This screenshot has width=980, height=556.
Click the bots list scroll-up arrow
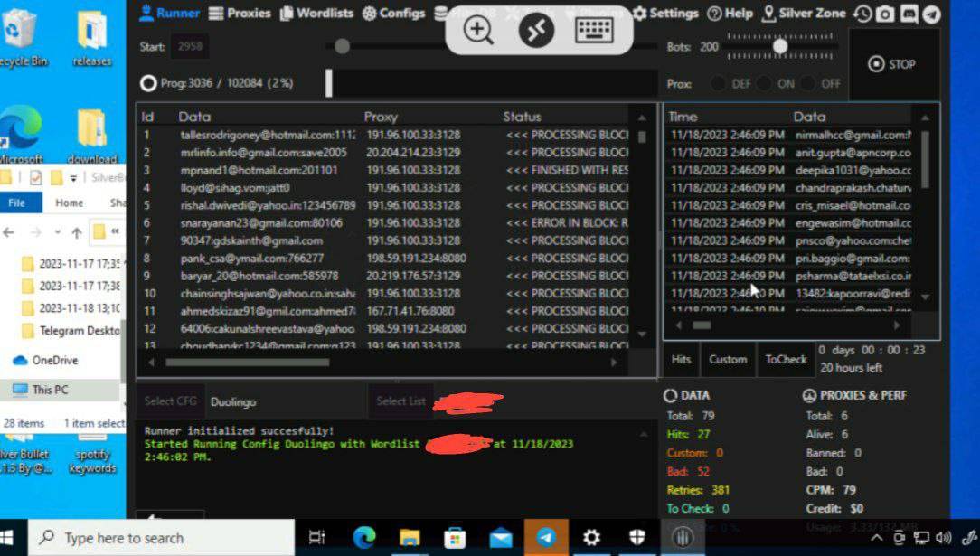[x=642, y=118]
